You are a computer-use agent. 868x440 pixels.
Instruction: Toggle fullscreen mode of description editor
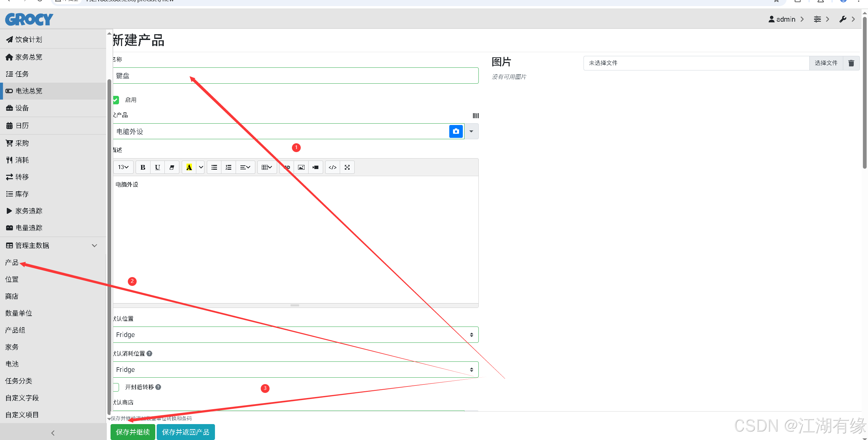pos(347,167)
